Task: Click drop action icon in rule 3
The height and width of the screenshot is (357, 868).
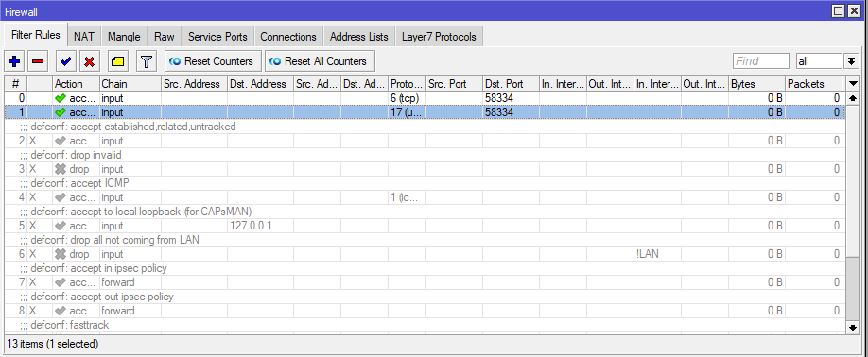Action: point(61,169)
